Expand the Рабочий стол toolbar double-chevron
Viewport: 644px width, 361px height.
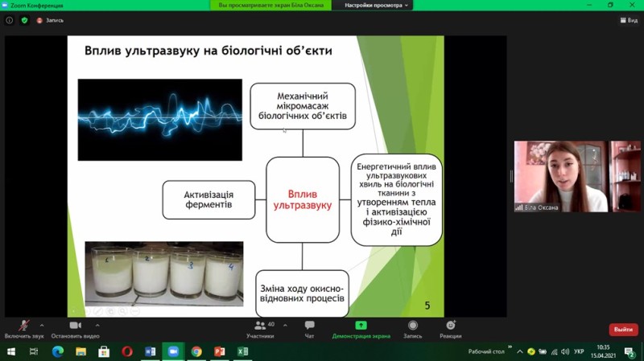pyautogui.click(x=510, y=347)
